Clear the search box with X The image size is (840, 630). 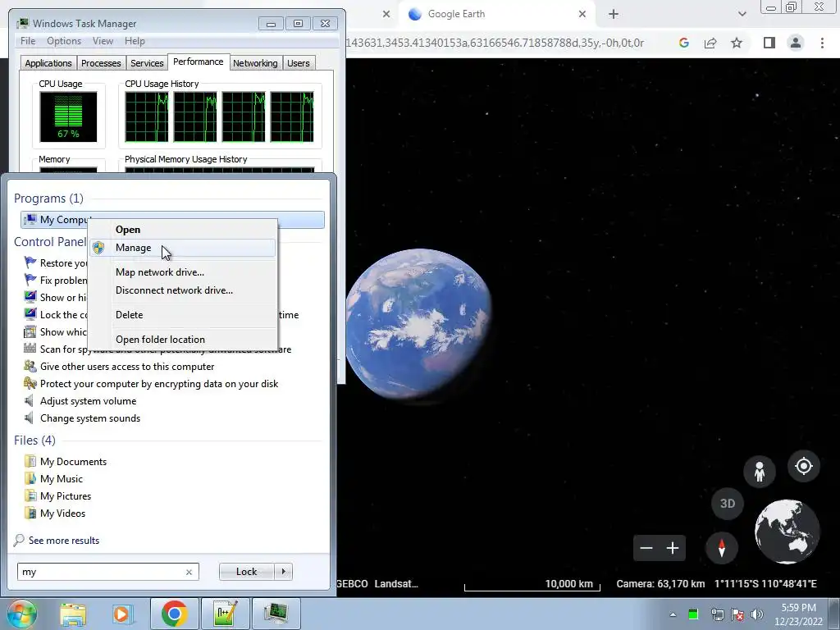pos(189,572)
